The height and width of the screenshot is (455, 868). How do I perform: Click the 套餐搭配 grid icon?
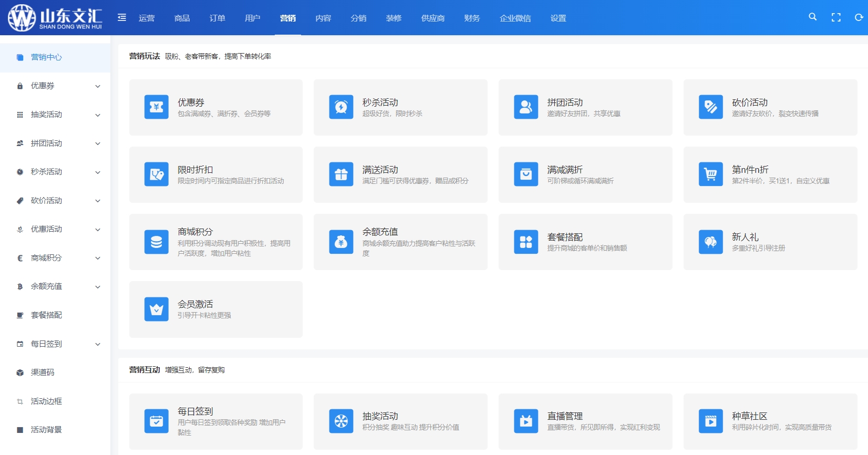point(526,242)
